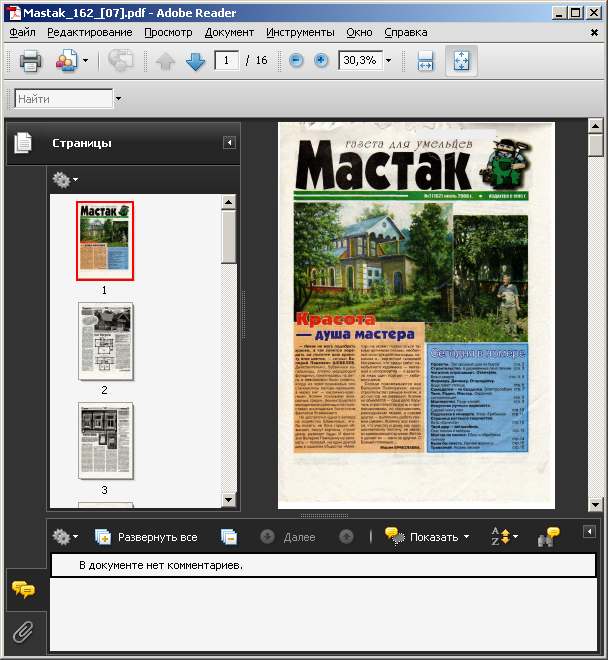This screenshot has height=660, width=608.
Task: Click the Print icon in toolbar
Action: (30, 61)
